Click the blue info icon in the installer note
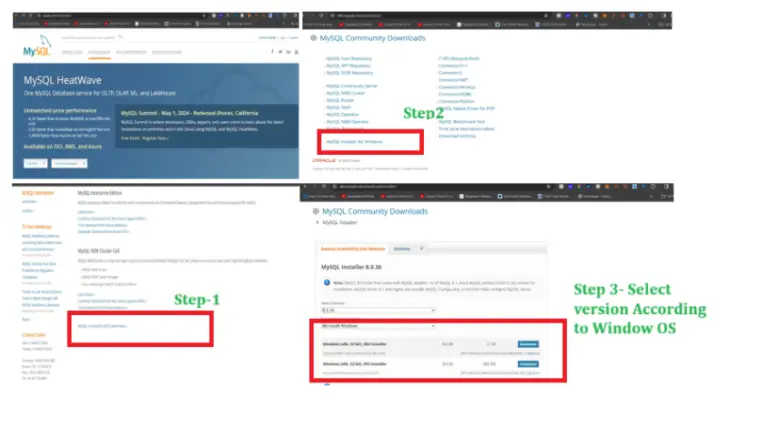768x428 pixels. click(327, 283)
